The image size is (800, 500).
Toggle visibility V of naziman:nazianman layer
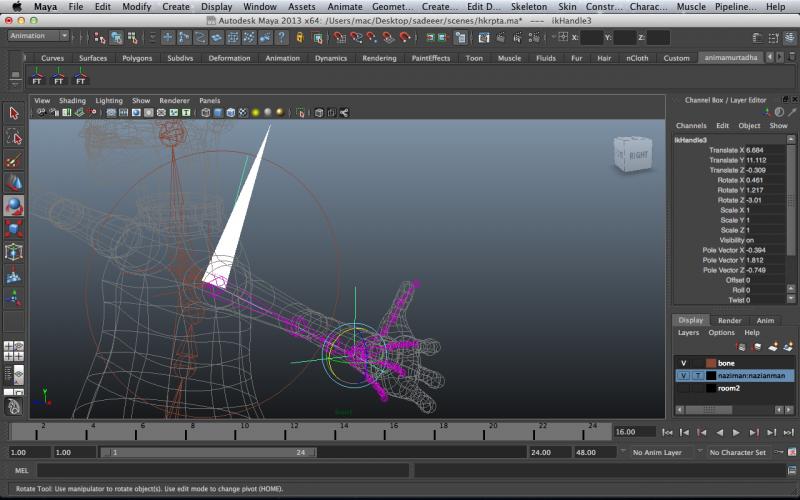point(684,375)
